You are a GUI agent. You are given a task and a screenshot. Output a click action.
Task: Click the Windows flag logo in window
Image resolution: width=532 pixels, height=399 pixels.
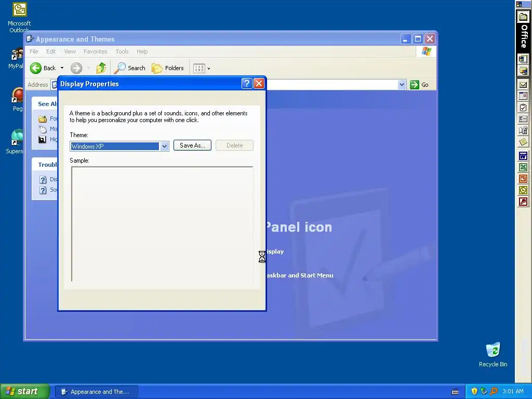click(x=426, y=51)
